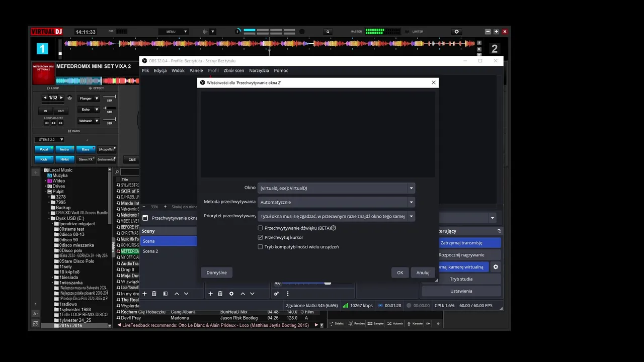Screen dimensions: 644x362
Task: Open the STEMS 2.0 pads dropdown
Action: (x=49, y=139)
